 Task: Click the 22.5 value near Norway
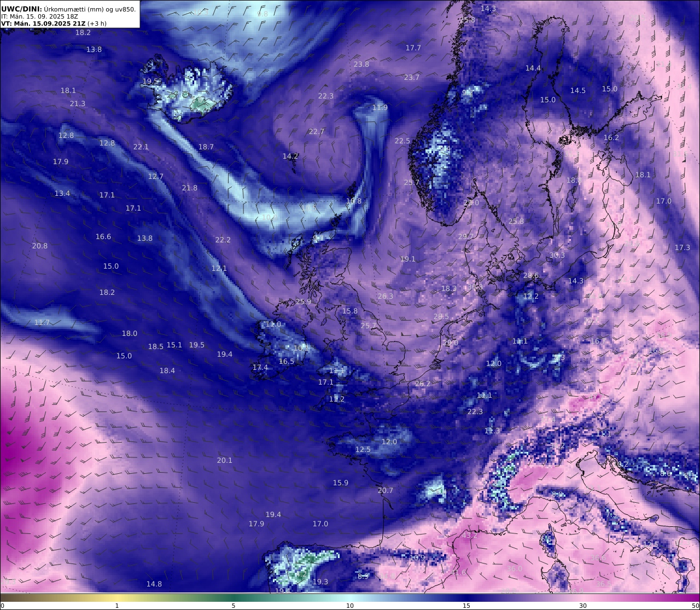[402, 141]
